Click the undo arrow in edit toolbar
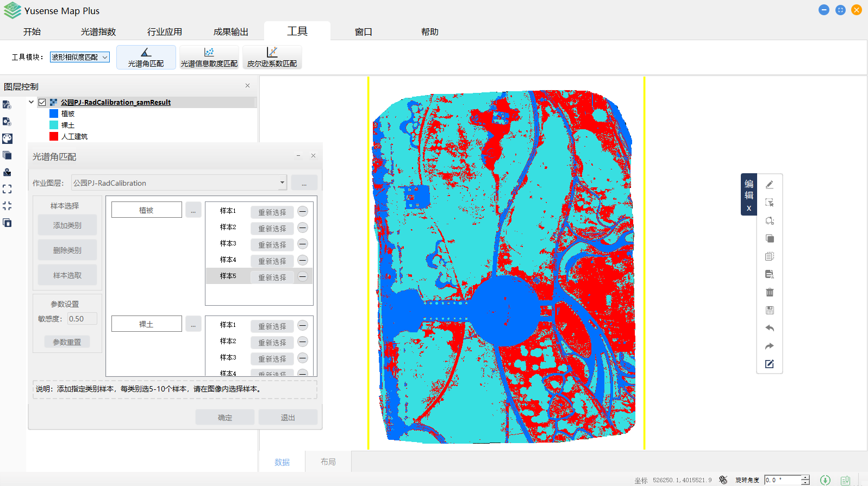 coord(769,328)
